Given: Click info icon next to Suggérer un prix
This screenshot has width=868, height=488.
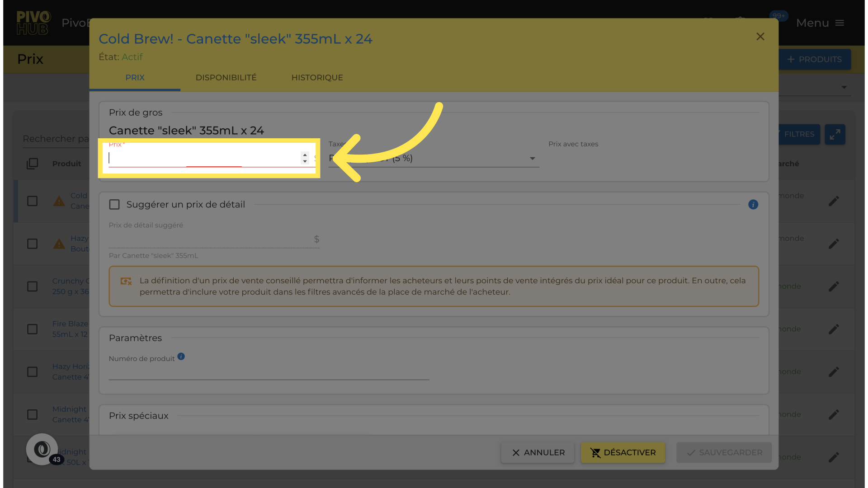Looking at the screenshot, I should (x=753, y=205).
